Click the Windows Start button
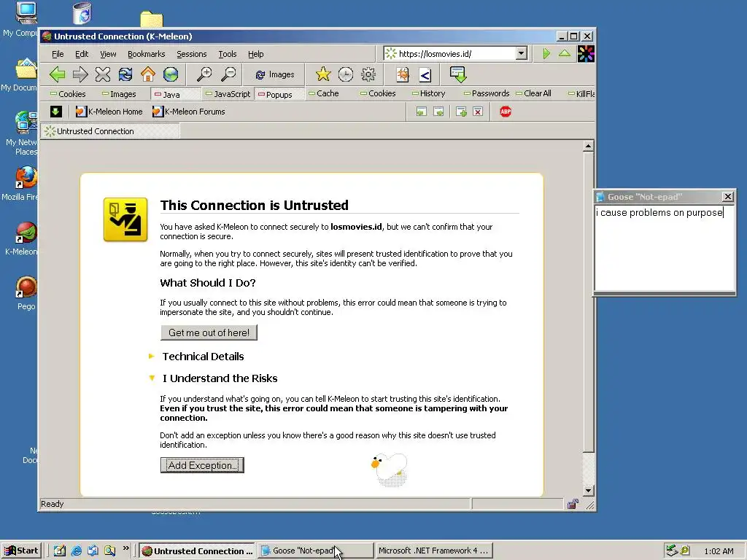The image size is (747, 560). click(21, 551)
